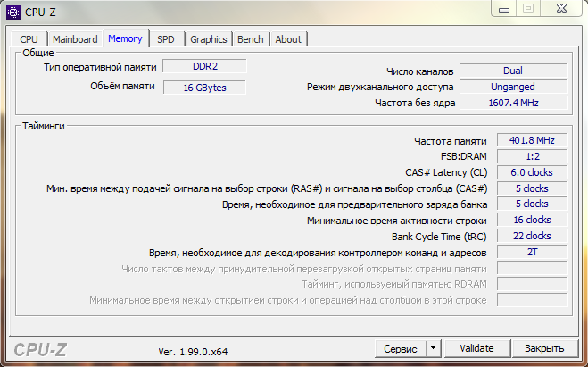Click the CAS# Latency (CL) label
Viewport: 588px width, 367px height.
pos(446,172)
